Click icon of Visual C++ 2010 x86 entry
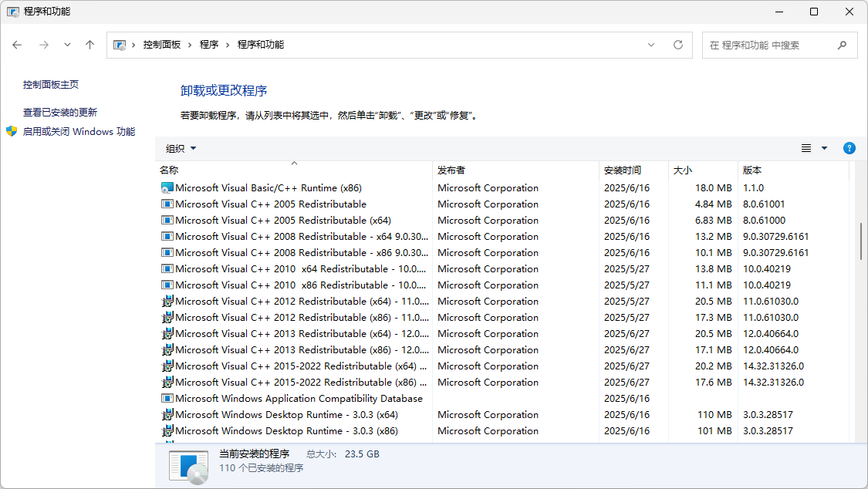868x489 pixels. coord(167,285)
